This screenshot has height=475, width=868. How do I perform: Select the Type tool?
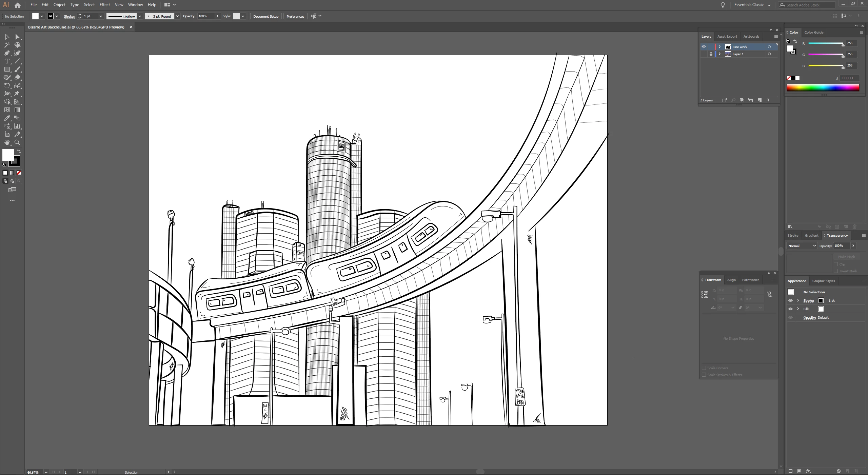pyautogui.click(x=7, y=61)
